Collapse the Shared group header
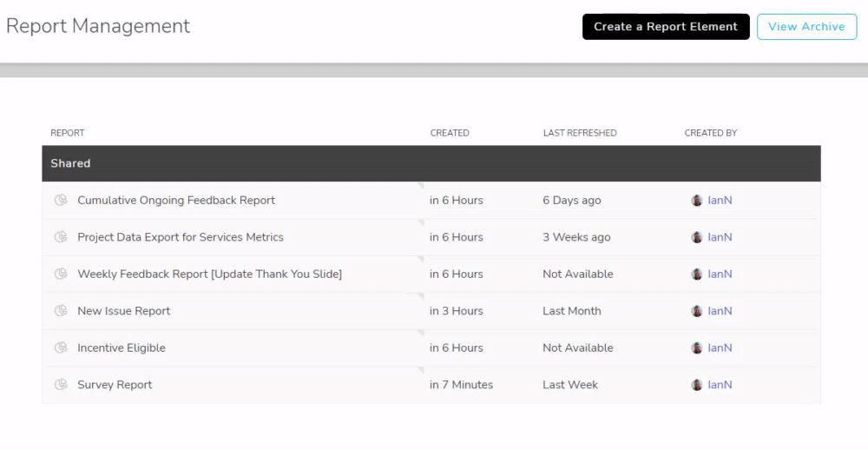This screenshot has height=450, width=868. point(431,163)
